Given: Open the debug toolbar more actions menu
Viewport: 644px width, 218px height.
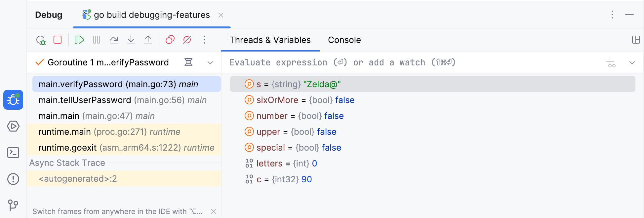Looking at the screenshot, I should point(204,40).
